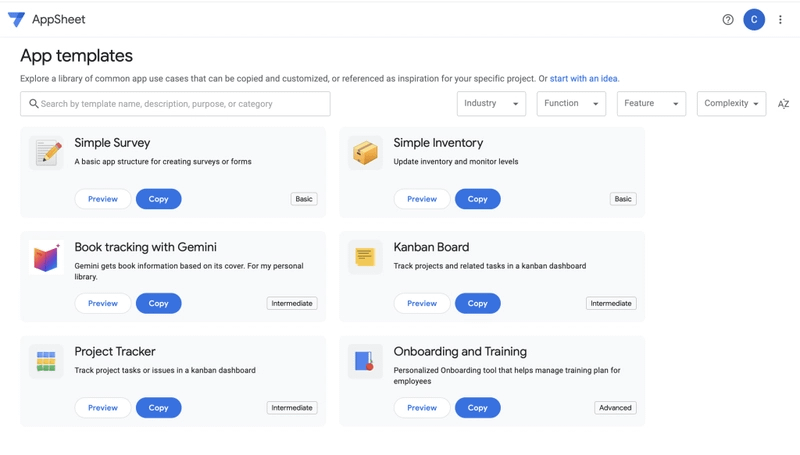The height and width of the screenshot is (455, 800).
Task: Copy the Onboarding and Training template
Action: pos(478,408)
